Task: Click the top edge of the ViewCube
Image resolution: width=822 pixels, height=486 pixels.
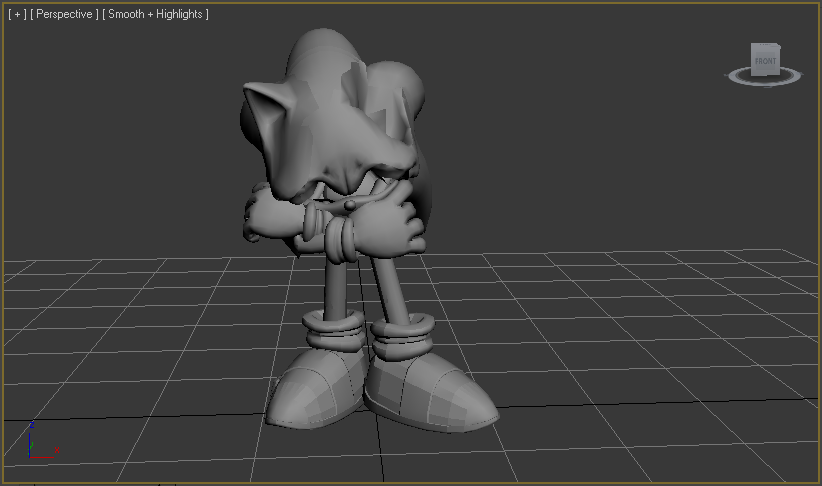Action: (765, 45)
